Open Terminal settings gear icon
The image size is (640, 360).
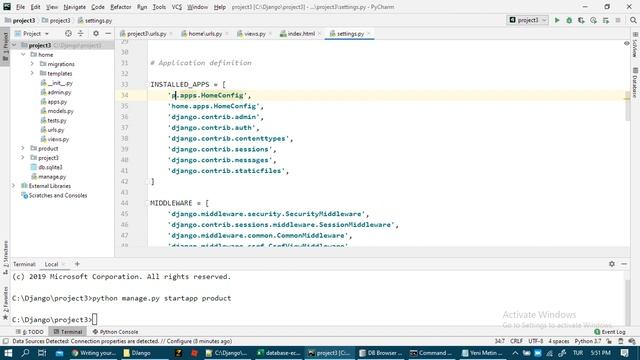point(611,264)
